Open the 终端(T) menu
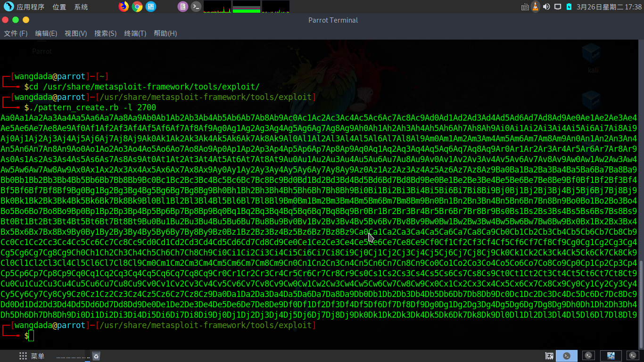Viewport: 644px width, 362px height. 135,33
